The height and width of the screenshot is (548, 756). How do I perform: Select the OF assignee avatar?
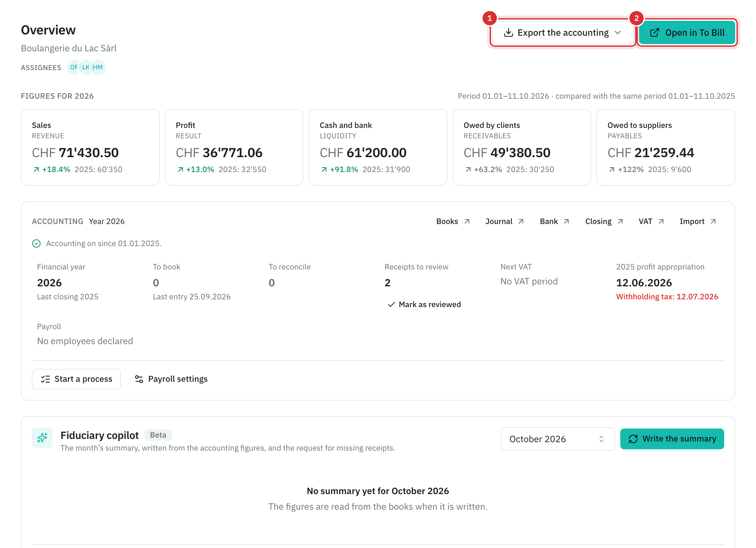[74, 68]
